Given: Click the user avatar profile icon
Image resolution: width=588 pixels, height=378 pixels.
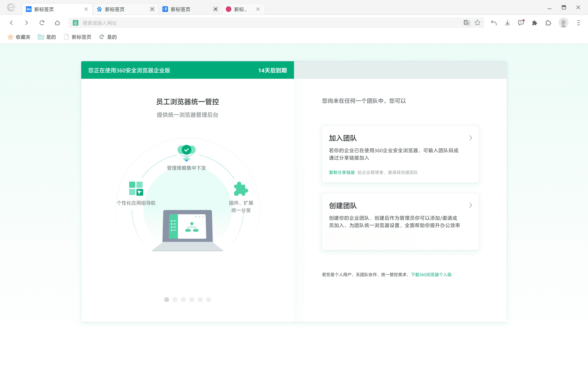Looking at the screenshot, I should coord(563,23).
